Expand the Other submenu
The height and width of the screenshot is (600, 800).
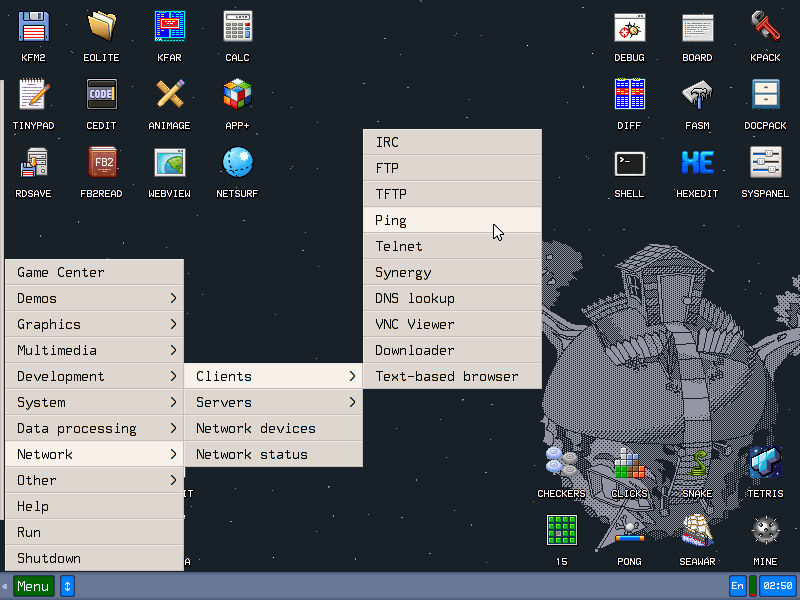pos(94,480)
